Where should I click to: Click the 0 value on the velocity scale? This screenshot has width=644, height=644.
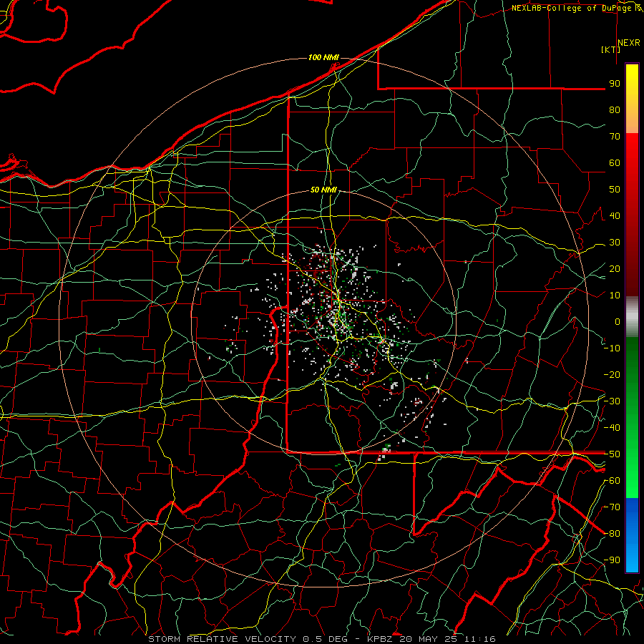click(618, 321)
